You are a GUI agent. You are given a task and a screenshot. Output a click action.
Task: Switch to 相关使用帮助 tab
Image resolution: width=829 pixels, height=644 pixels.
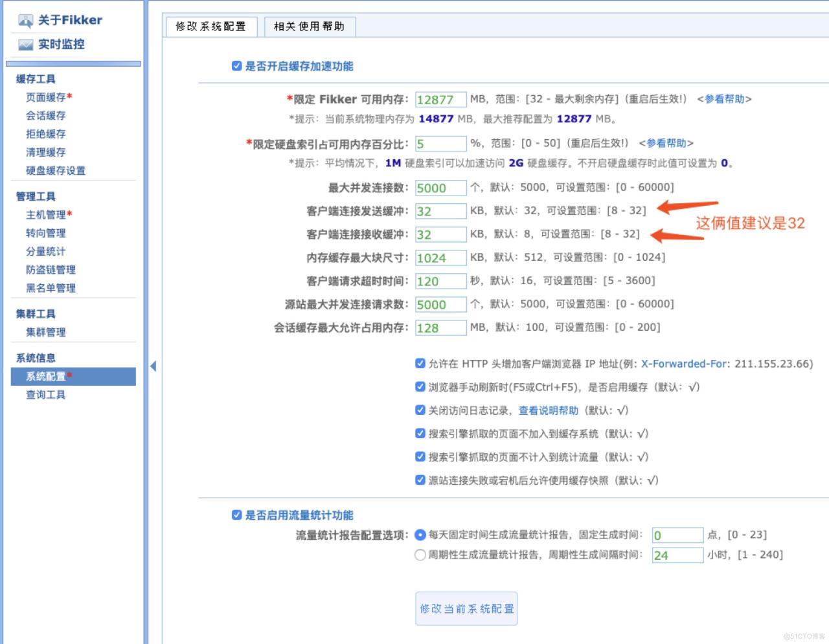(309, 27)
